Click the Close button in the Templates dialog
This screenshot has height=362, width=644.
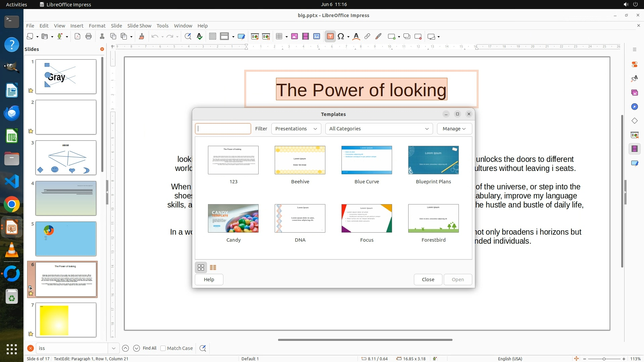point(428,280)
